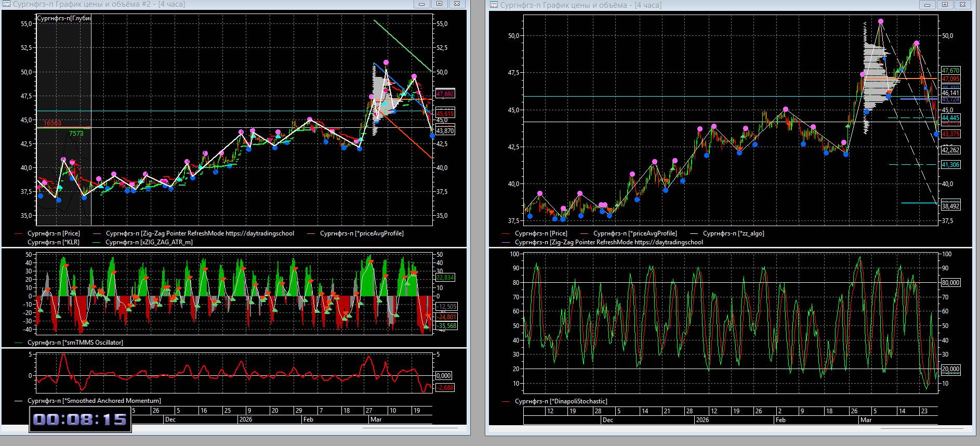Click the -2,688 momentum value label
The width and height of the screenshot is (980, 446).
[445, 388]
